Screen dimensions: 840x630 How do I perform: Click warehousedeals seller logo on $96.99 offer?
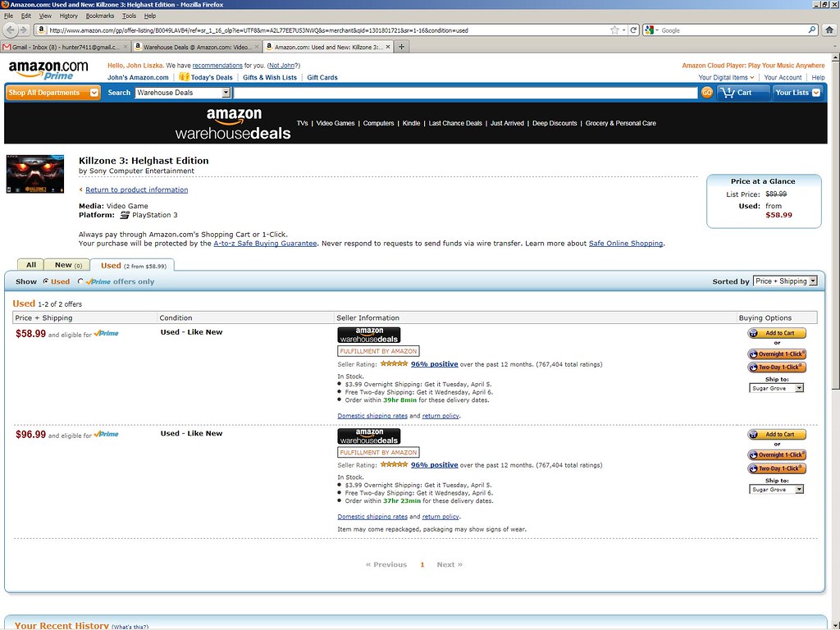pos(369,436)
